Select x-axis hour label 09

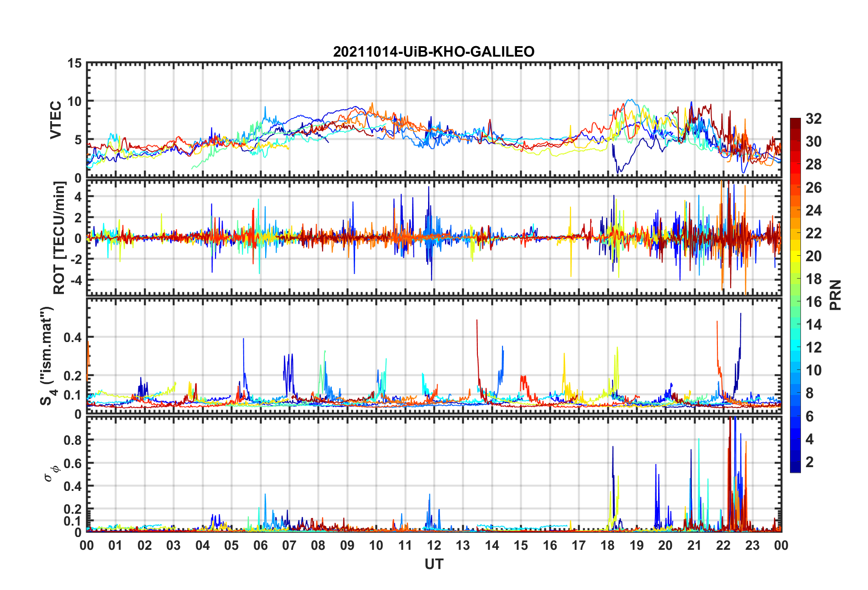pos(347,545)
